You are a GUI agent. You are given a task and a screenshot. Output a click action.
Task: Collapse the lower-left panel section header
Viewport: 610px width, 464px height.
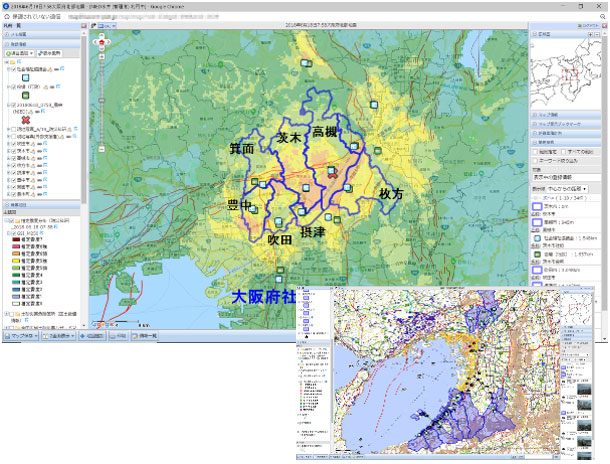pyautogui.click(x=42, y=205)
